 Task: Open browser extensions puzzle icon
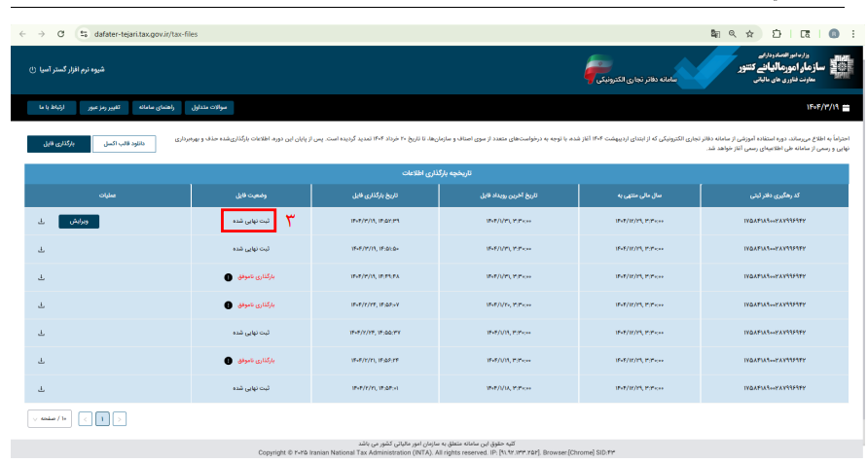[x=777, y=34]
